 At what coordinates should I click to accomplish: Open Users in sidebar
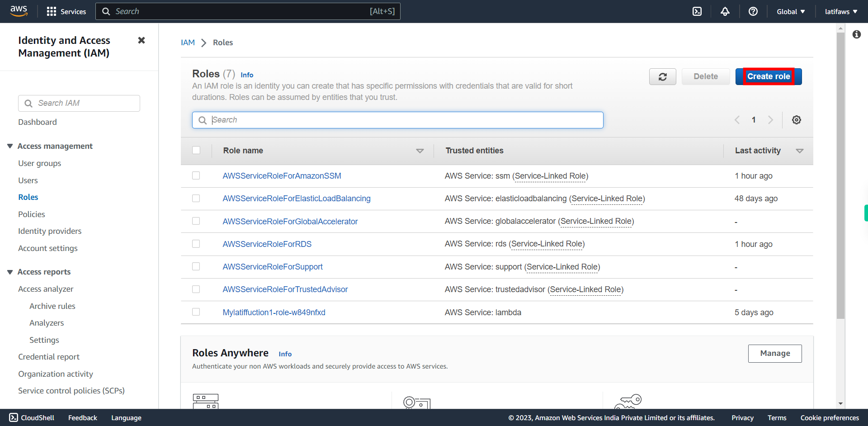click(x=28, y=180)
